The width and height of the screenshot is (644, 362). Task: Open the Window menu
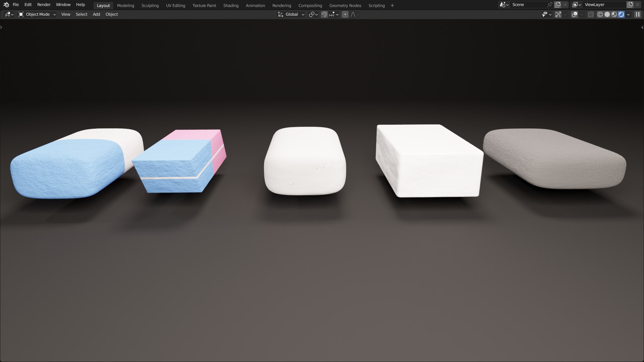63,5
